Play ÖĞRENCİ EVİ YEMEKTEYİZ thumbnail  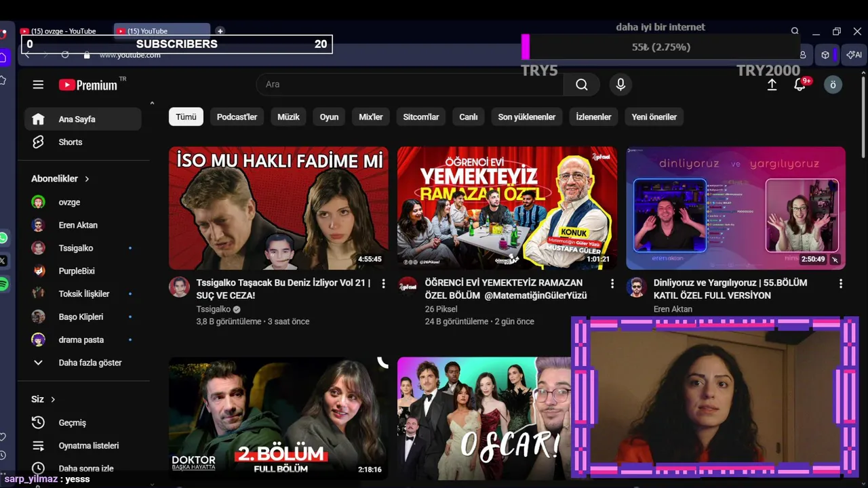coord(507,208)
